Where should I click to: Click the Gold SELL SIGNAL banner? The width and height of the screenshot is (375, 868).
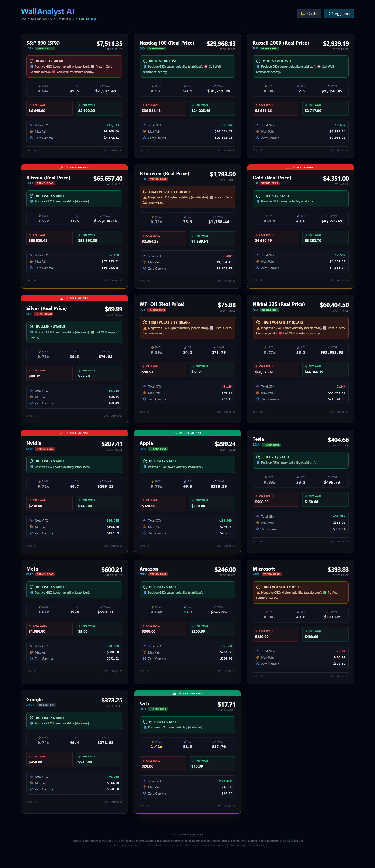pos(301,167)
